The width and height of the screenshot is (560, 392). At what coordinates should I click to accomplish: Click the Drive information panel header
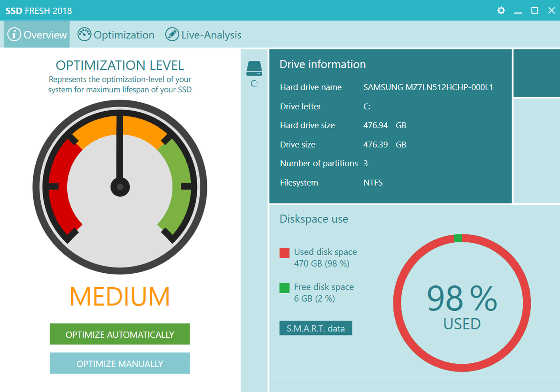pyautogui.click(x=323, y=64)
